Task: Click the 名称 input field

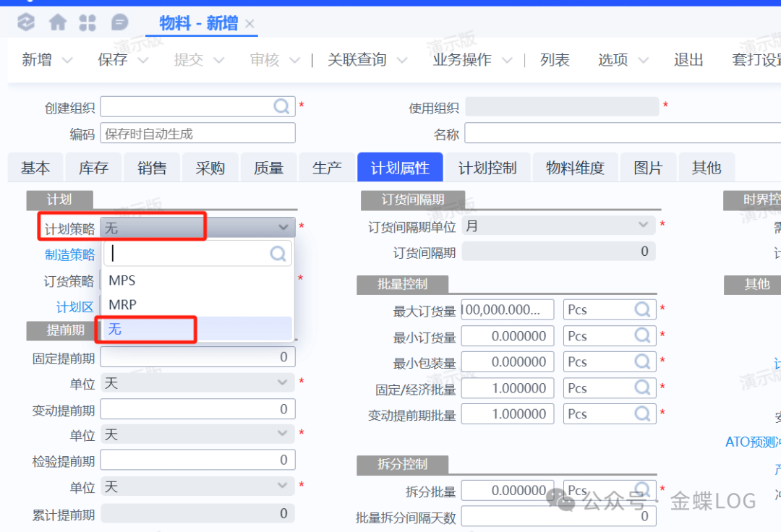Action: (622, 134)
